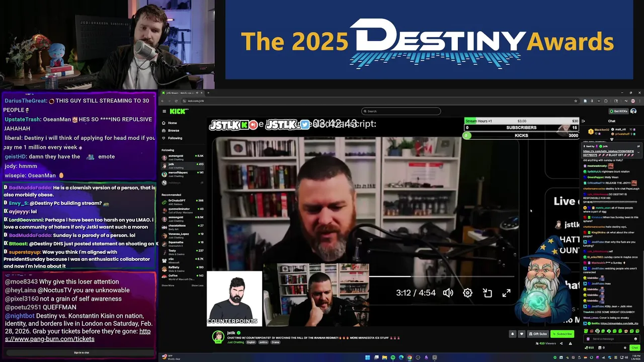Open DrChubzDPT recommended channel
644x362 pixels.
183,202
